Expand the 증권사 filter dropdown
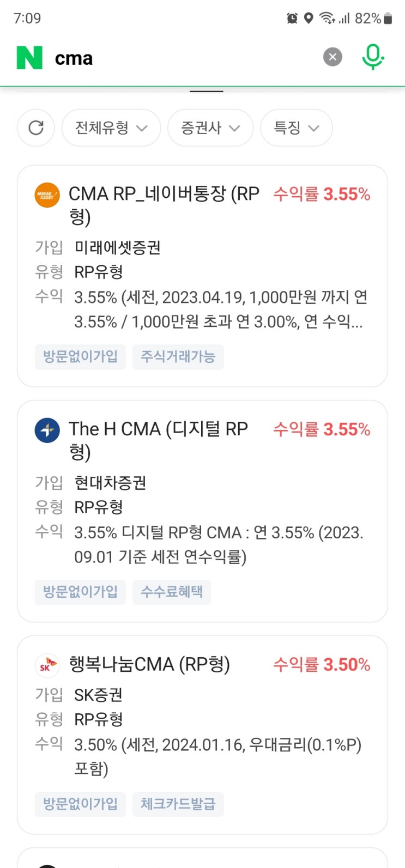 tap(210, 128)
